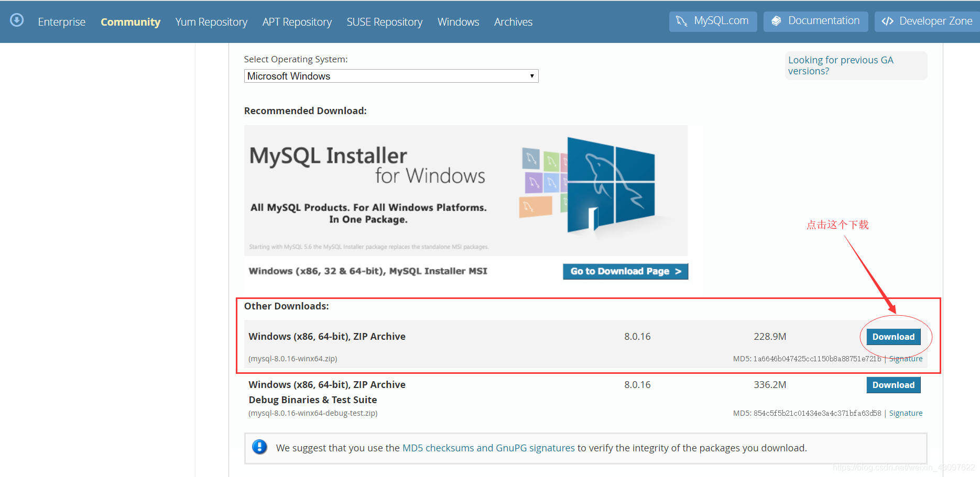Open Signature link for mysql-8.0.16-winx64.zip
Screen dimensions: 980x477
click(x=906, y=359)
